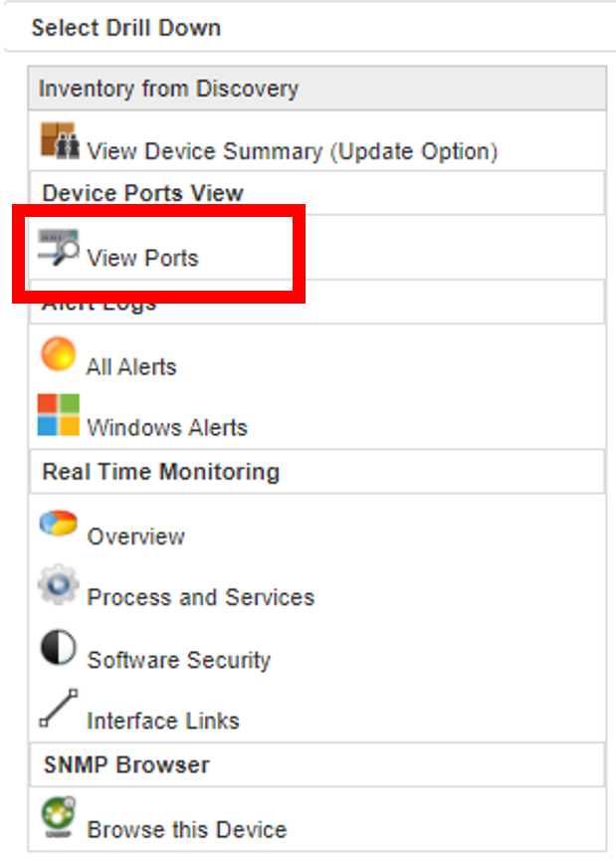Open Browse this Device link

click(x=187, y=829)
